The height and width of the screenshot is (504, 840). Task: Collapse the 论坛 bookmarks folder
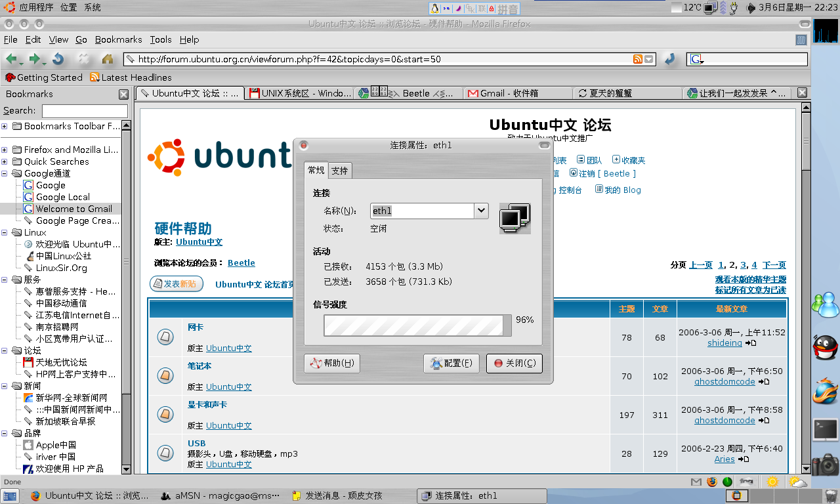pos(5,350)
